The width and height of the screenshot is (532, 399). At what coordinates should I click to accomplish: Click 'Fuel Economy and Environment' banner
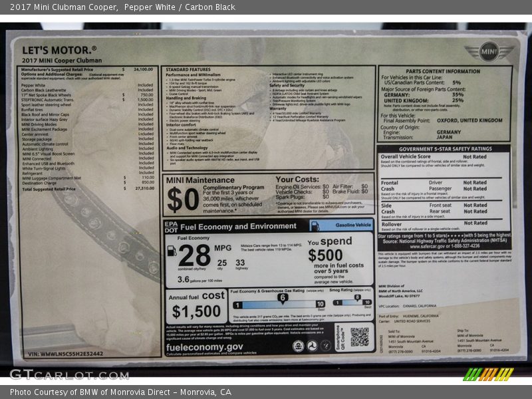238,227
